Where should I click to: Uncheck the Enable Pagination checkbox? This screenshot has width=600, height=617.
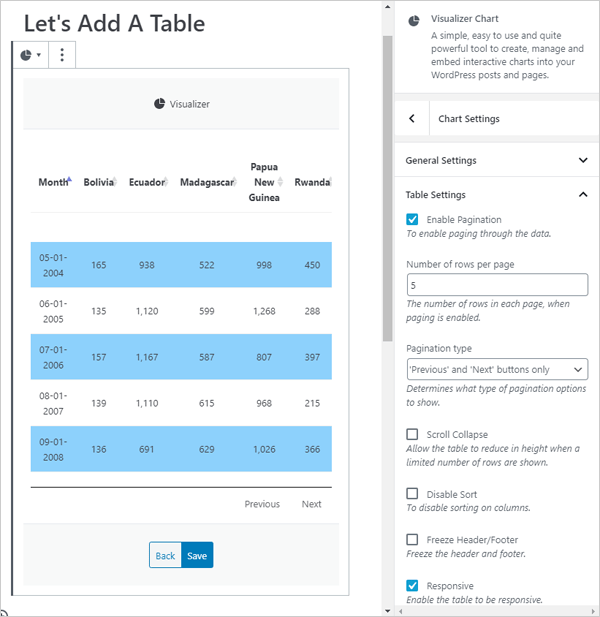click(412, 219)
